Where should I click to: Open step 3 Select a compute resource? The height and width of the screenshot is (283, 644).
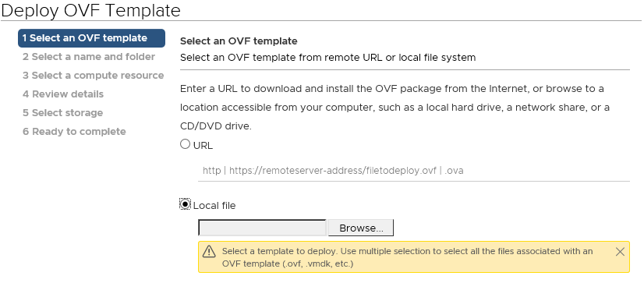(x=94, y=76)
